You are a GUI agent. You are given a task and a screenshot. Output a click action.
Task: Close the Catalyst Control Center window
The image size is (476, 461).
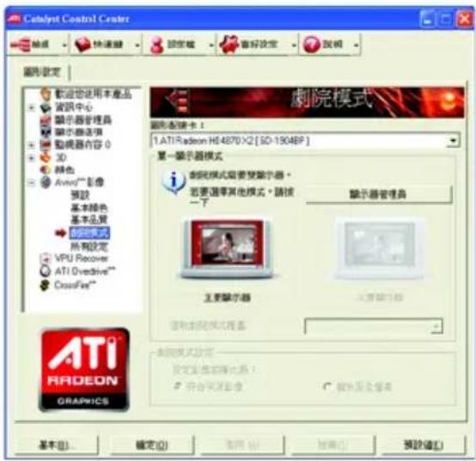(464, 20)
